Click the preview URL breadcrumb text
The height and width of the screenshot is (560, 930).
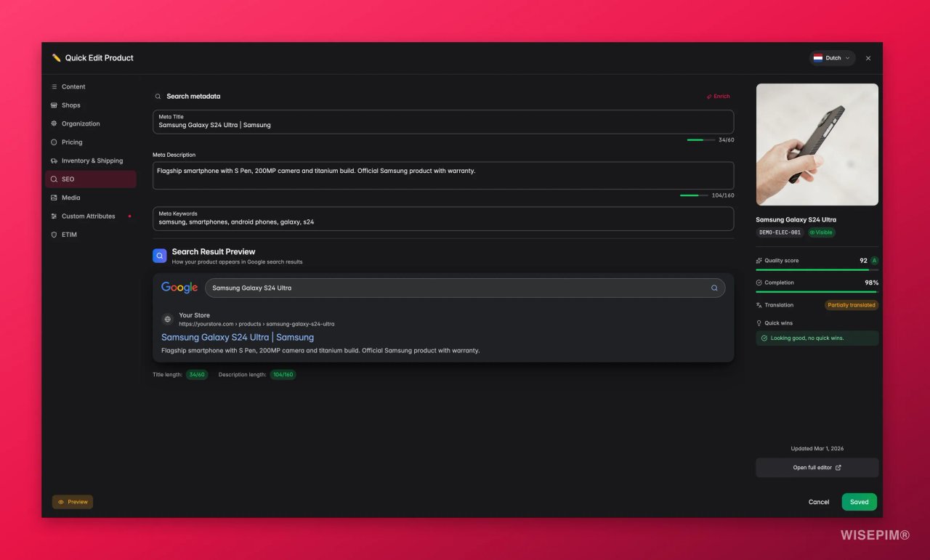257,324
